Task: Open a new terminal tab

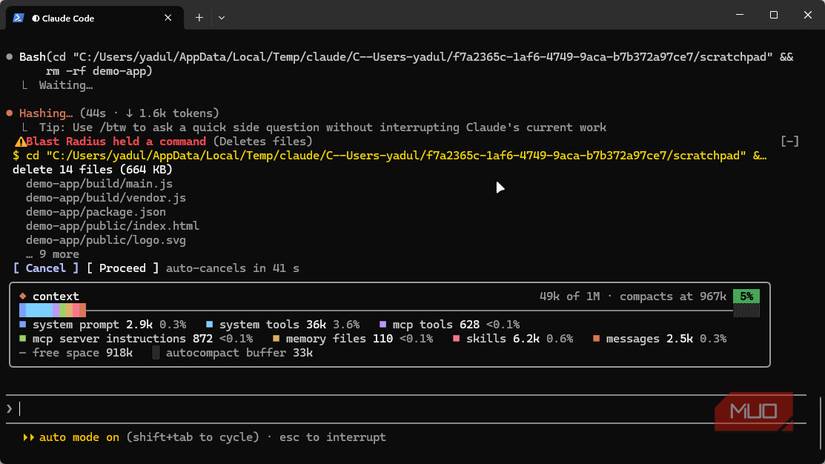Action: tap(199, 18)
